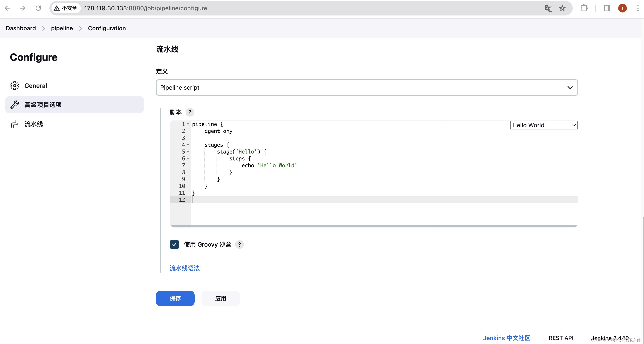
Task: Click the 保存 save button
Action: 175,298
